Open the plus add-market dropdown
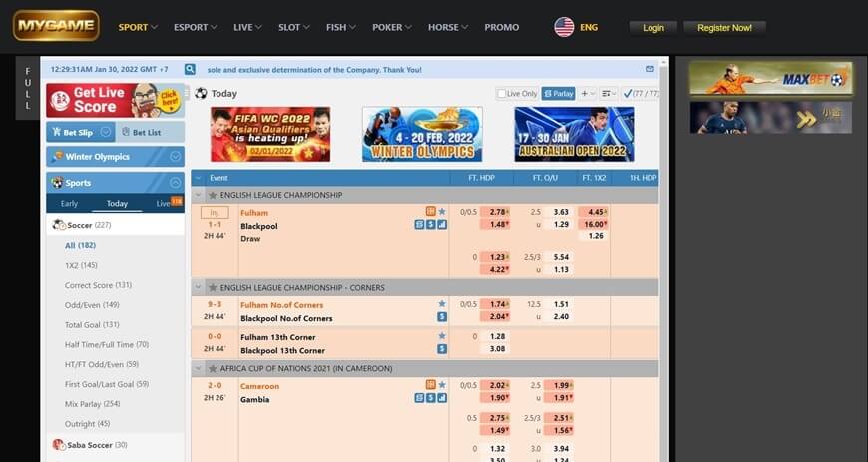Viewport: 868px width, 462px height. click(587, 94)
